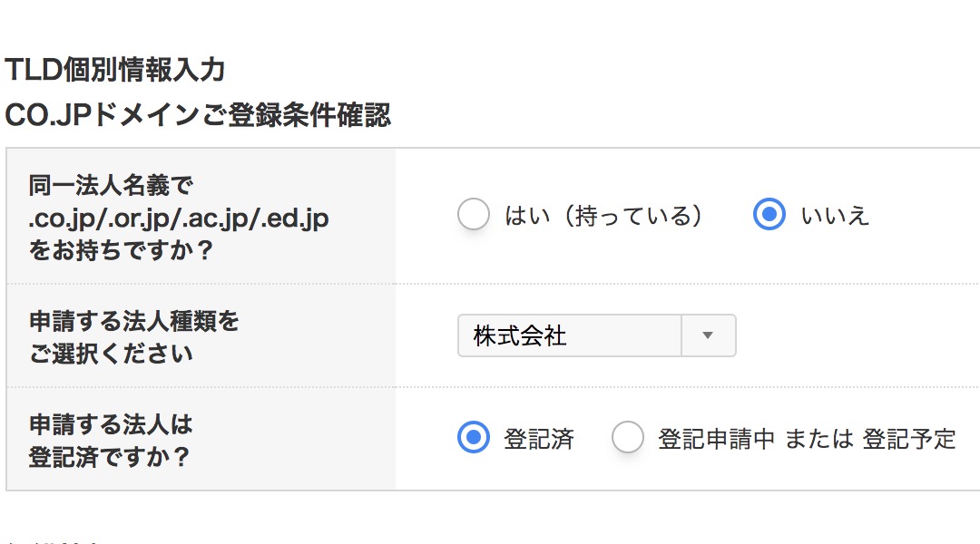Click the 同一法人名義で row label
The height and width of the screenshot is (544, 980).
tap(112, 186)
